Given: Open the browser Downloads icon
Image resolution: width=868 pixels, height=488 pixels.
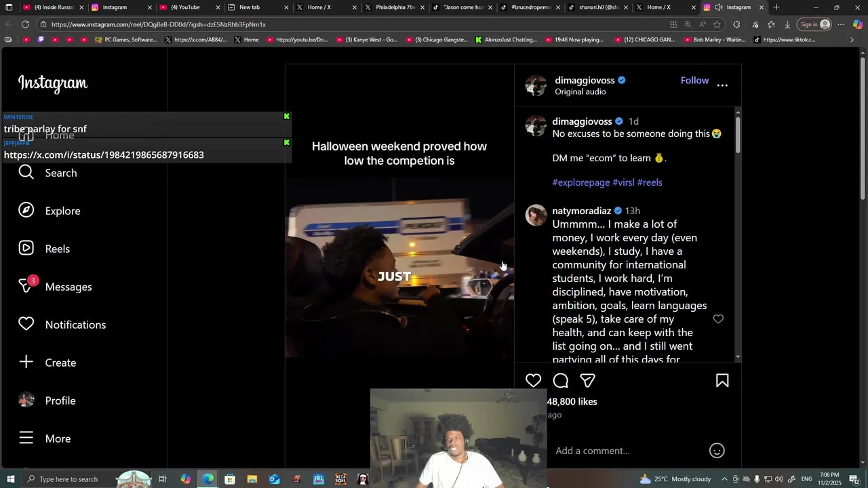Looking at the screenshot, I should pyautogui.click(x=787, y=24).
